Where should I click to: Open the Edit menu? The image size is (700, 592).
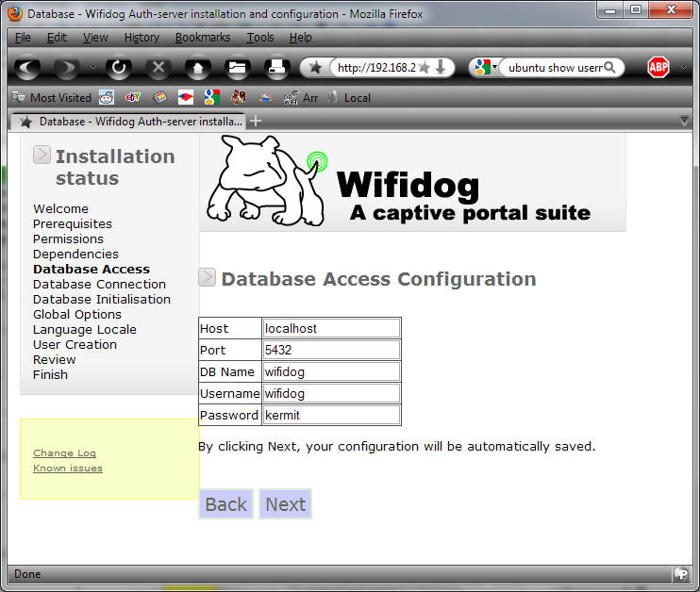pos(57,38)
